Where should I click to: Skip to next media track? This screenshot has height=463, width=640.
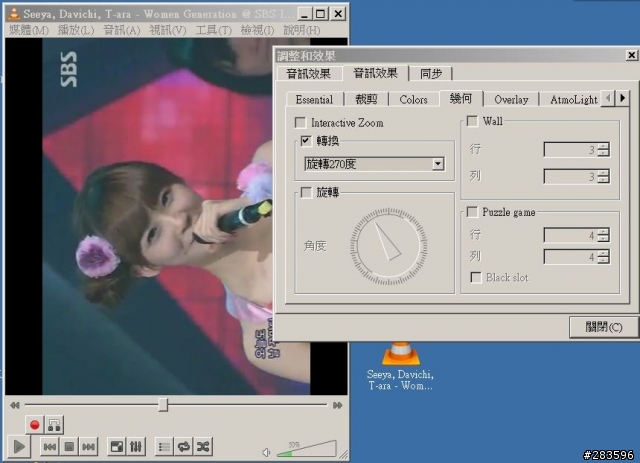click(88, 447)
